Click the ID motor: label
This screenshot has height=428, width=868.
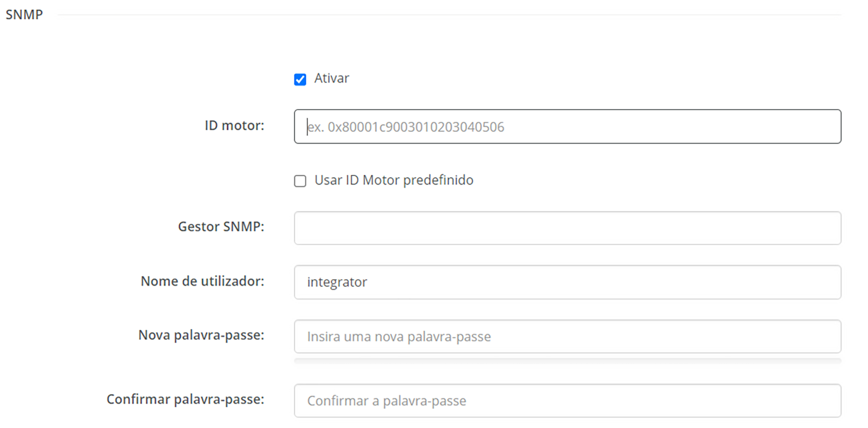pos(234,126)
